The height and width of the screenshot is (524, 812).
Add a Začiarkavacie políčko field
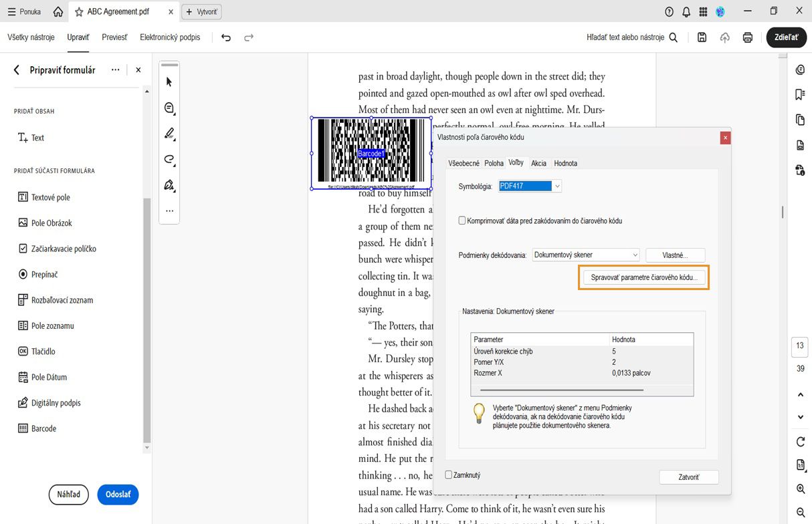57,249
